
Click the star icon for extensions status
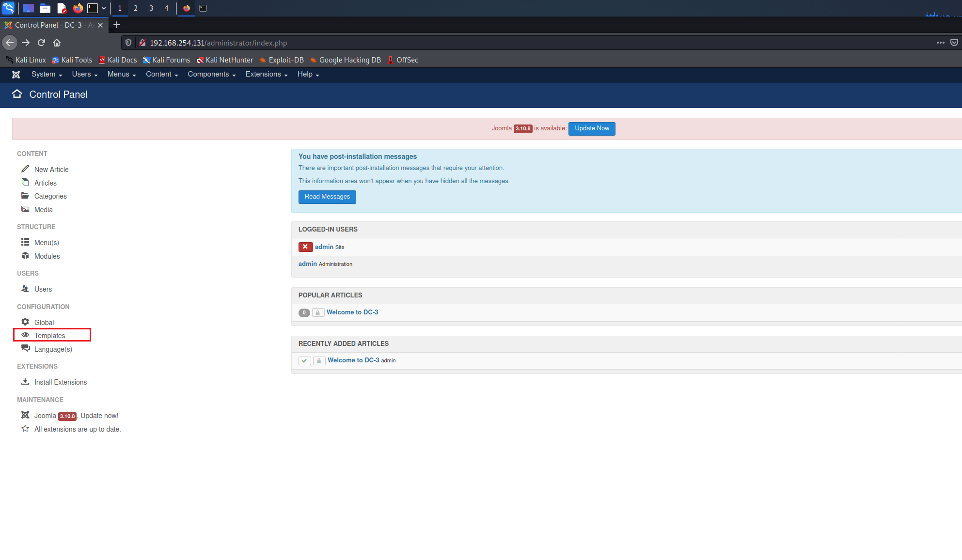click(x=25, y=428)
